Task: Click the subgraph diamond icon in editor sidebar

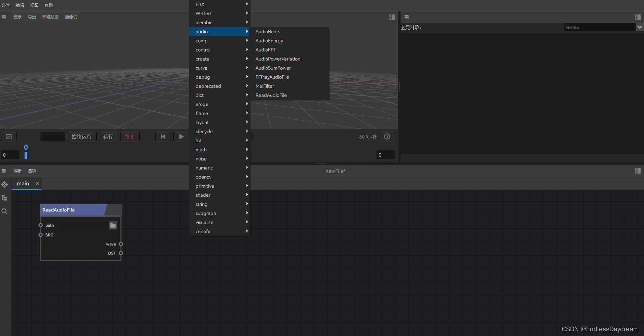Action: click(4, 184)
